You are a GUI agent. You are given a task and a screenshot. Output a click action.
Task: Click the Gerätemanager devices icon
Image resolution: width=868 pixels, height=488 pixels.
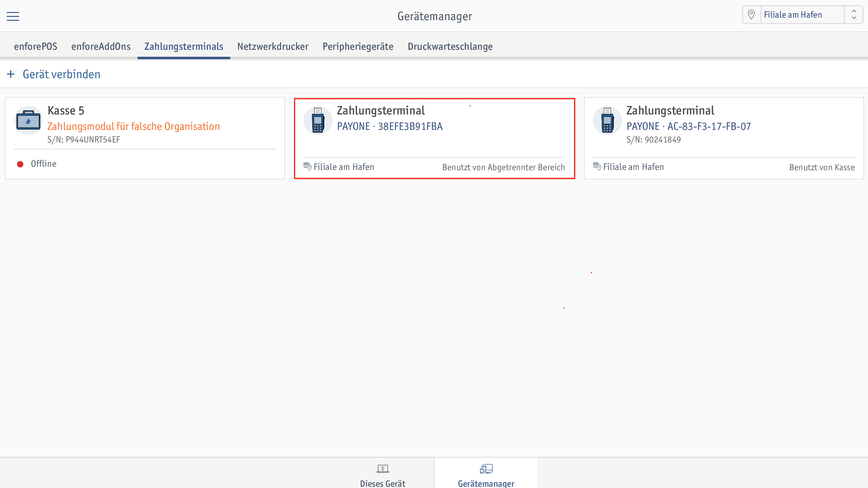(x=486, y=469)
